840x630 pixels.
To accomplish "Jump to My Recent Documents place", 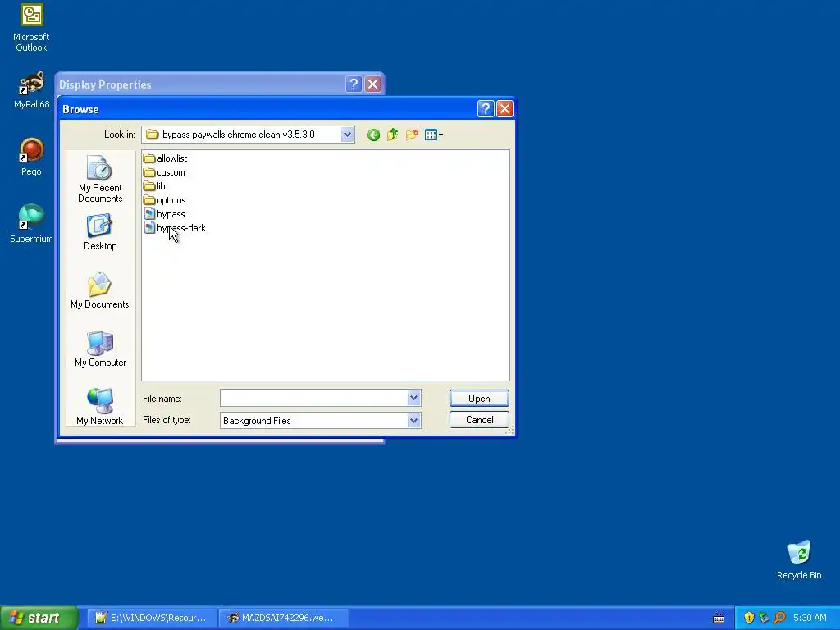I will [x=100, y=180].
